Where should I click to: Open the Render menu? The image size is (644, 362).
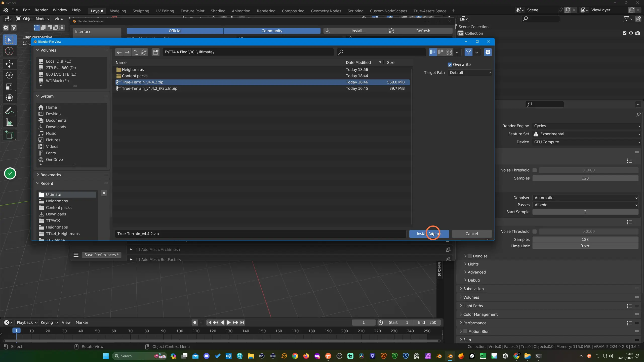click(41, 10)
